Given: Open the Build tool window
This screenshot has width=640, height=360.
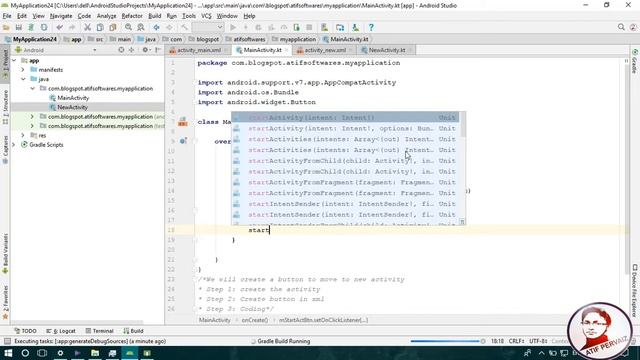Looking at the screenshot, I should click(133, 331).
